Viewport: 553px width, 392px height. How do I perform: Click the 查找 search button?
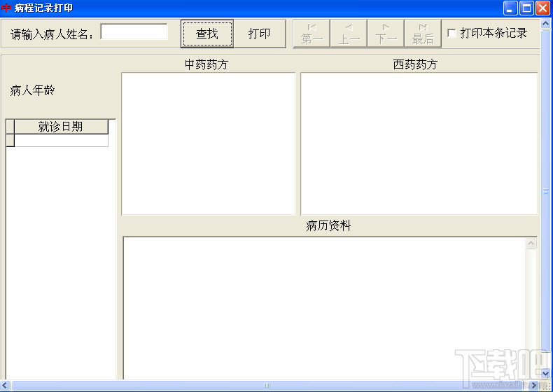[x=207, y=34]
